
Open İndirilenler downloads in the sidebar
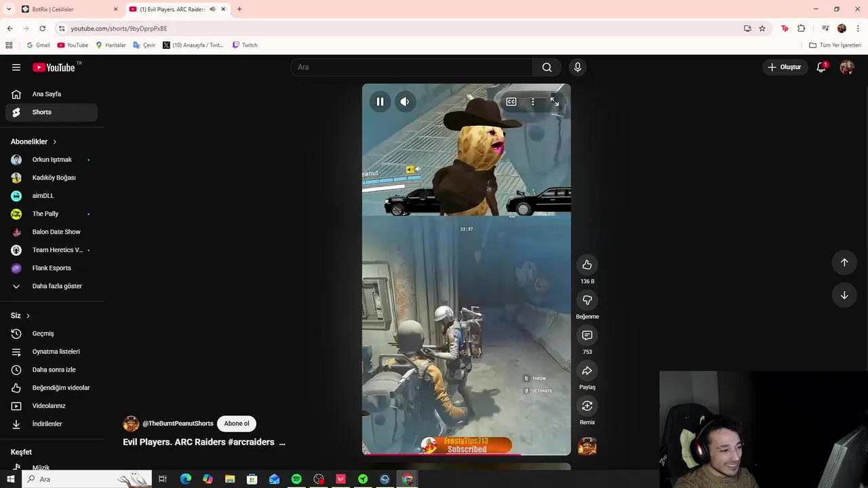click(x=52, y=424)
